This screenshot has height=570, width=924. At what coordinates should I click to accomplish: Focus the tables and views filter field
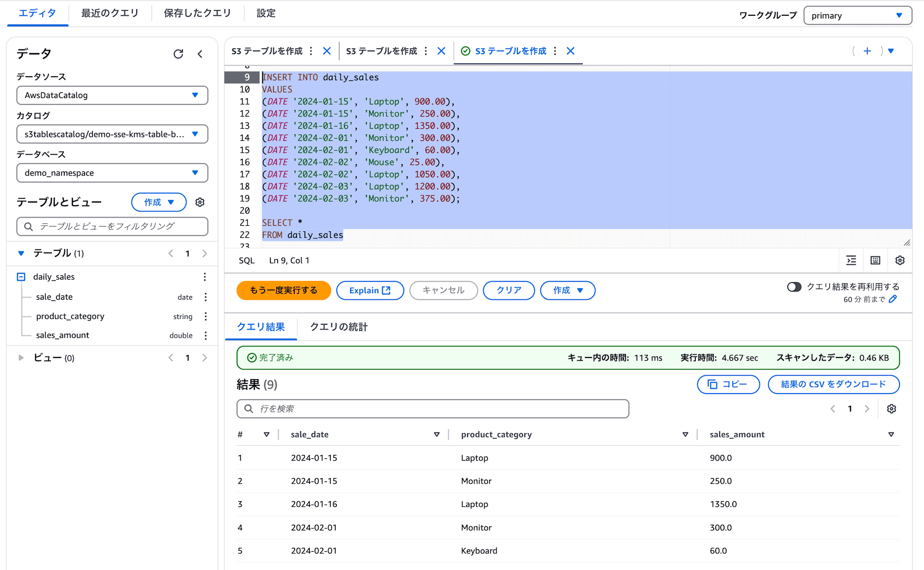click(112, 226)
